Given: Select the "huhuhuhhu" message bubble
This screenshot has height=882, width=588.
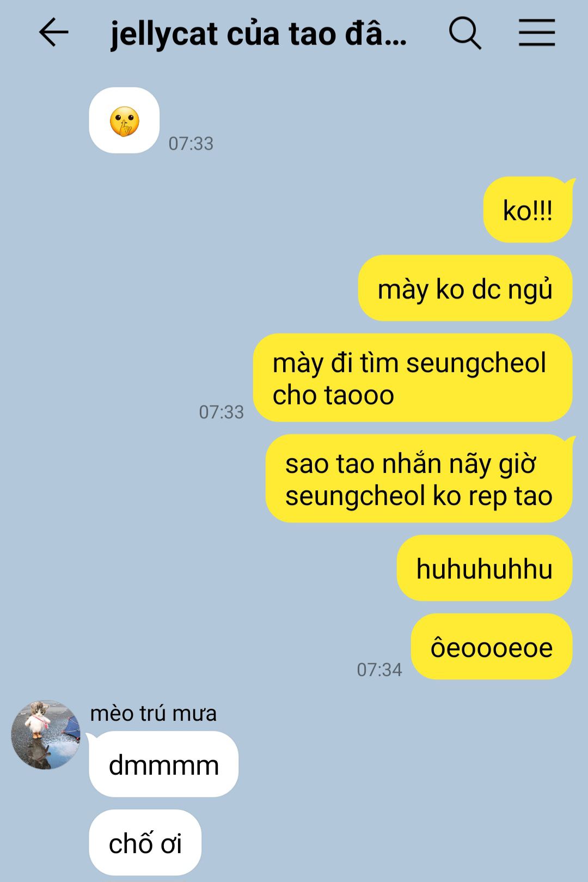Looking at the screenshot, I should (x=485, y=568).
